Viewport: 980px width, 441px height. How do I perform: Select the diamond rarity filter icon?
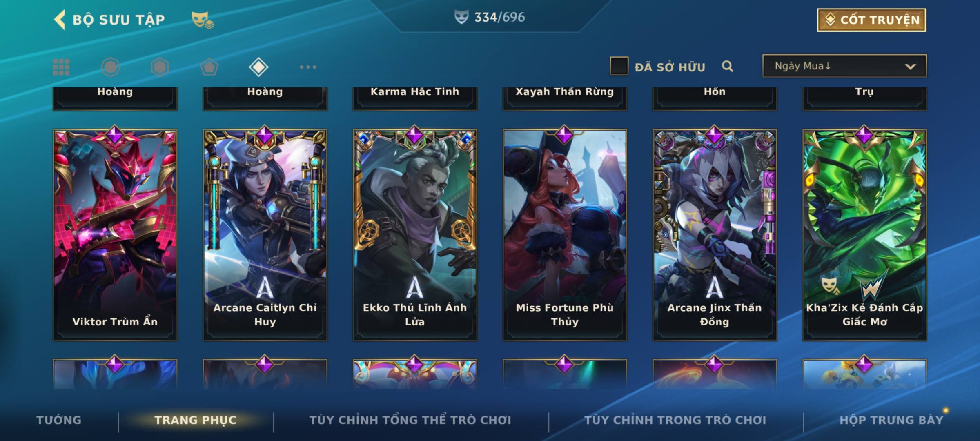coord(258,67)
